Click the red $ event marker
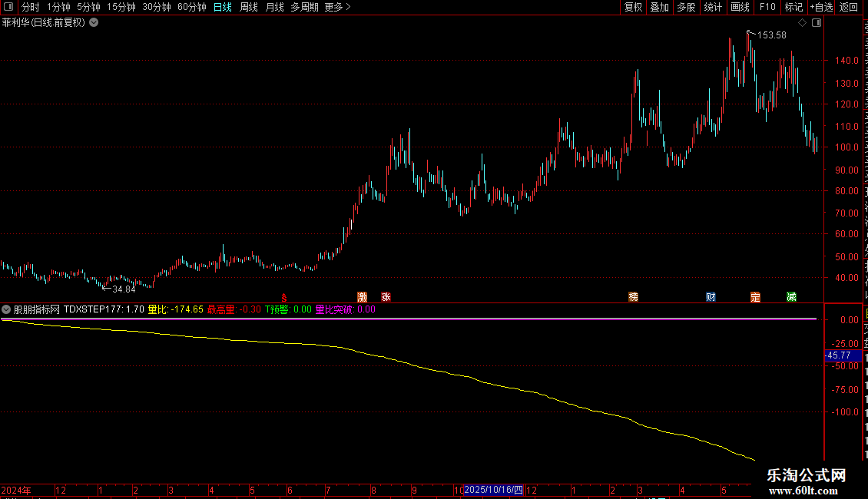 284,298
